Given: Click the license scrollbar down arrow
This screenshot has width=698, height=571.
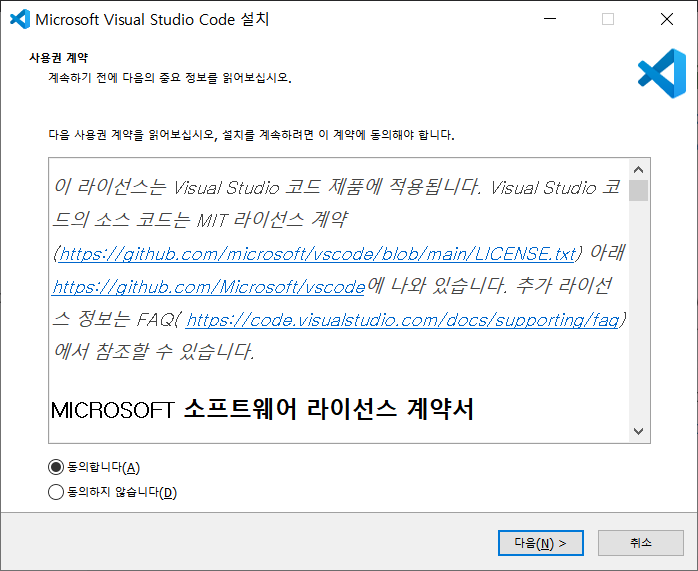Looking at the screenshot, I should 638,431.
